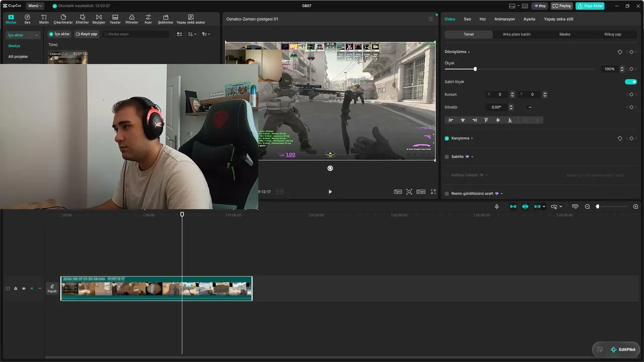Add keyframe for Konum position

[631, 95]
